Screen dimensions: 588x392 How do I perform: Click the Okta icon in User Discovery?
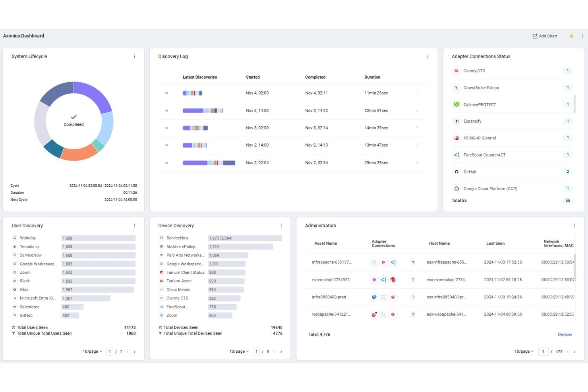coord(15,290)
